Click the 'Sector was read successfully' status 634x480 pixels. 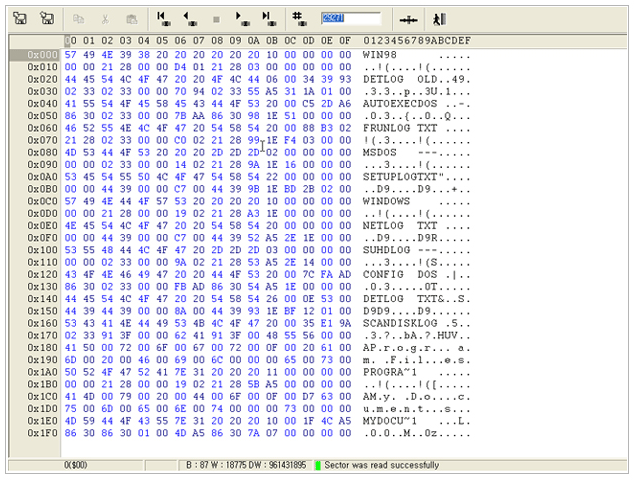(x=380, y=465)
